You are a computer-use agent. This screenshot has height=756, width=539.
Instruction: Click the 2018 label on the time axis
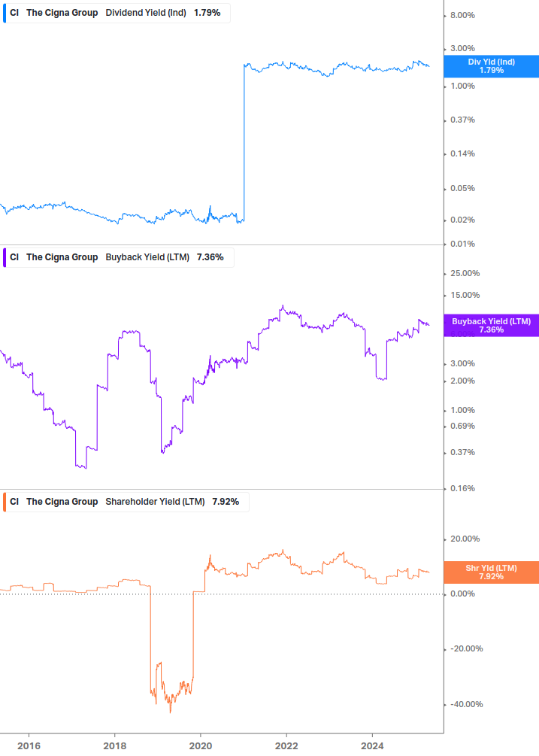pos(114,746)
